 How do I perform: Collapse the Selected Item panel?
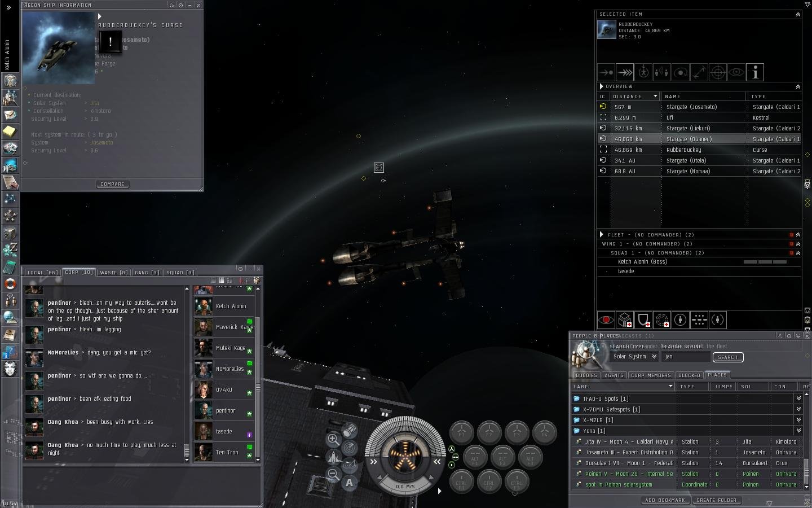click(798, 14)
